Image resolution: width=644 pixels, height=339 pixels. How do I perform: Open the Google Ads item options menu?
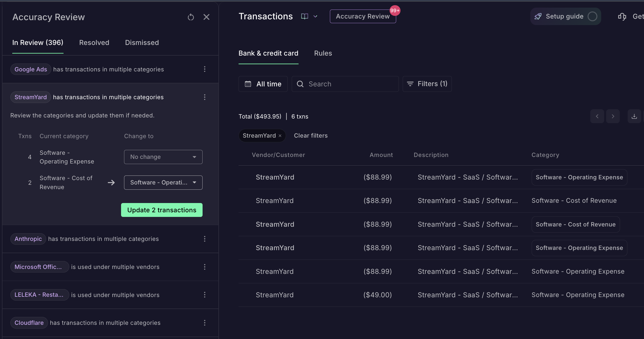pos(204,69)
